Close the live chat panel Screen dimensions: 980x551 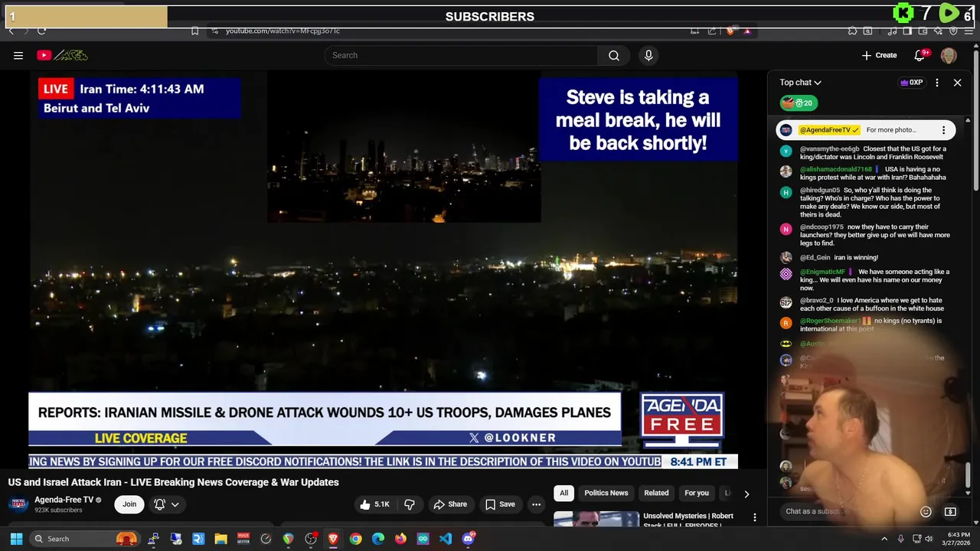(x=957, y=83)
